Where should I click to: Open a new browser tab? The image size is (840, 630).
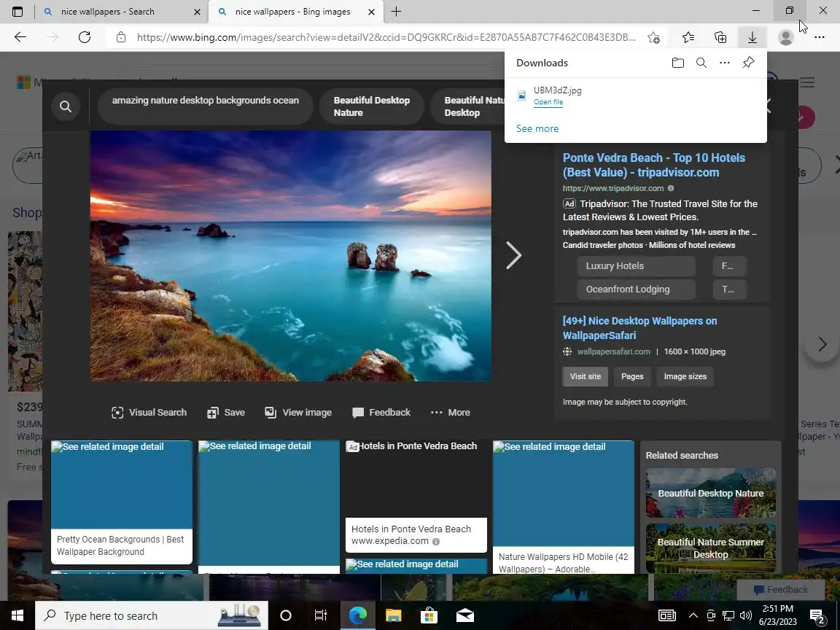(x=397, y=11)
